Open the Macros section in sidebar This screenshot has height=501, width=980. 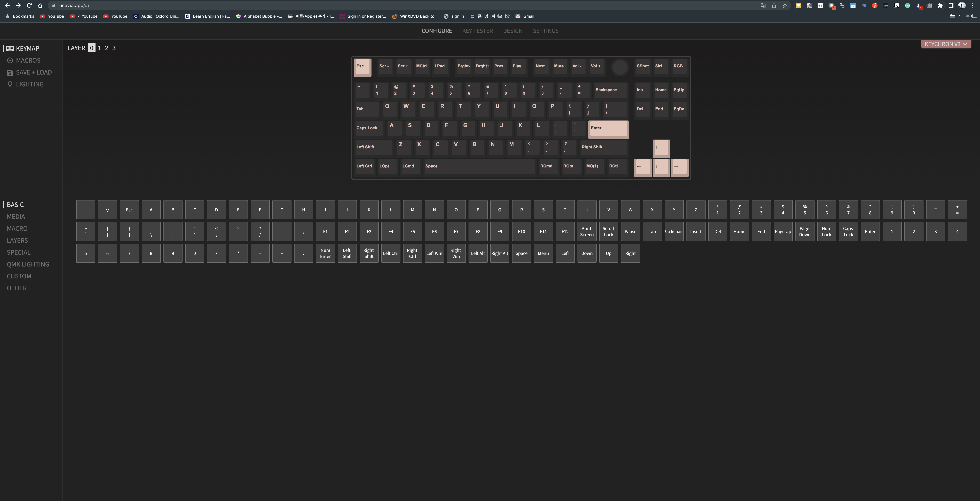click(28, 60)
